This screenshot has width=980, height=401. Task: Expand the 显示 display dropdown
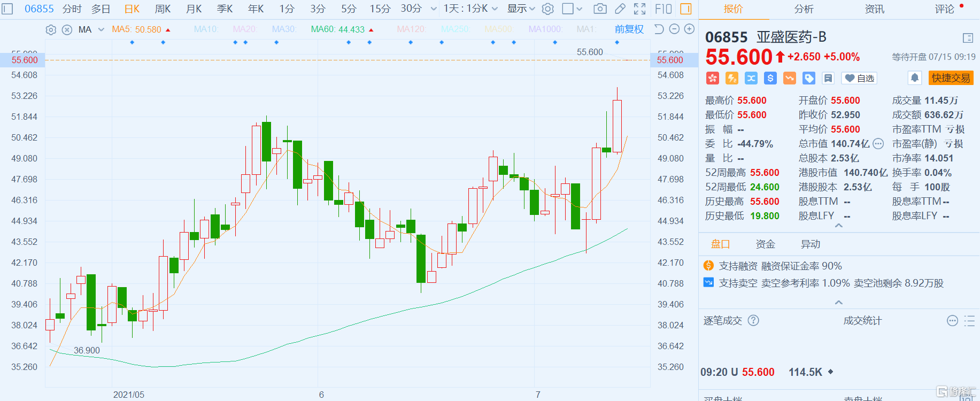[x=521, y=9]
